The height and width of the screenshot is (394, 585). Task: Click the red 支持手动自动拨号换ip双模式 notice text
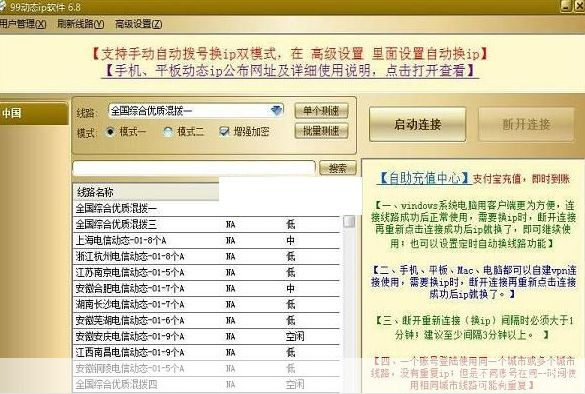point(290,54)
